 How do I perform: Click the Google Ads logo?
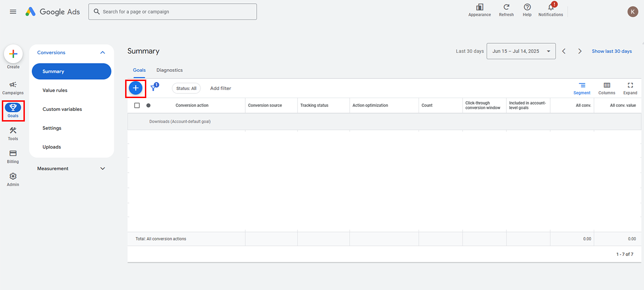[x=52, y=12]
